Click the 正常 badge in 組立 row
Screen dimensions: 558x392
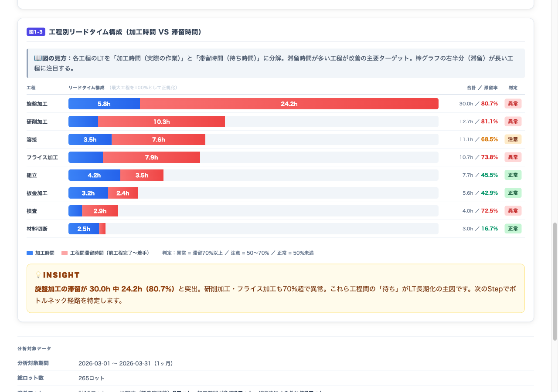point(513,175)
